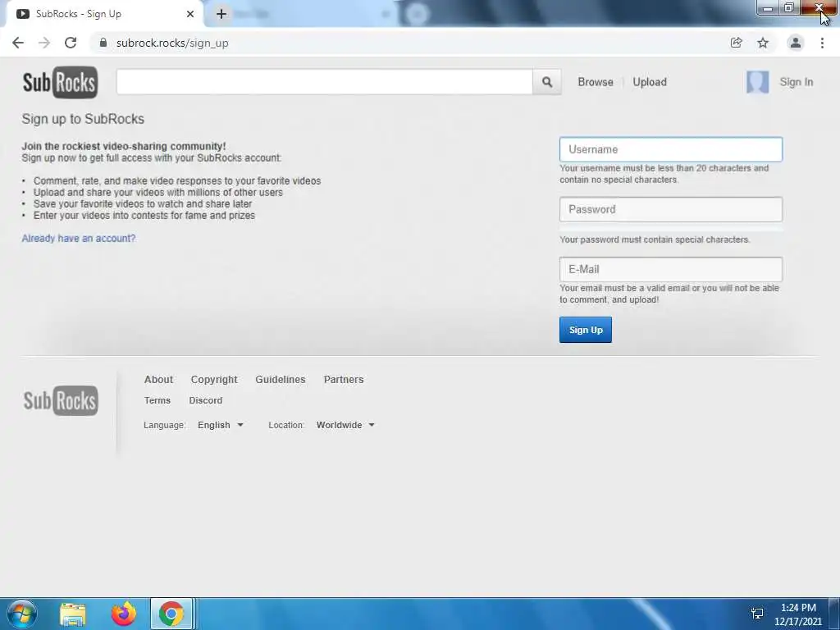Screen dimensions: 840x630
Task: Open Chrome's three-dot menu
Action: coord(822,43)
